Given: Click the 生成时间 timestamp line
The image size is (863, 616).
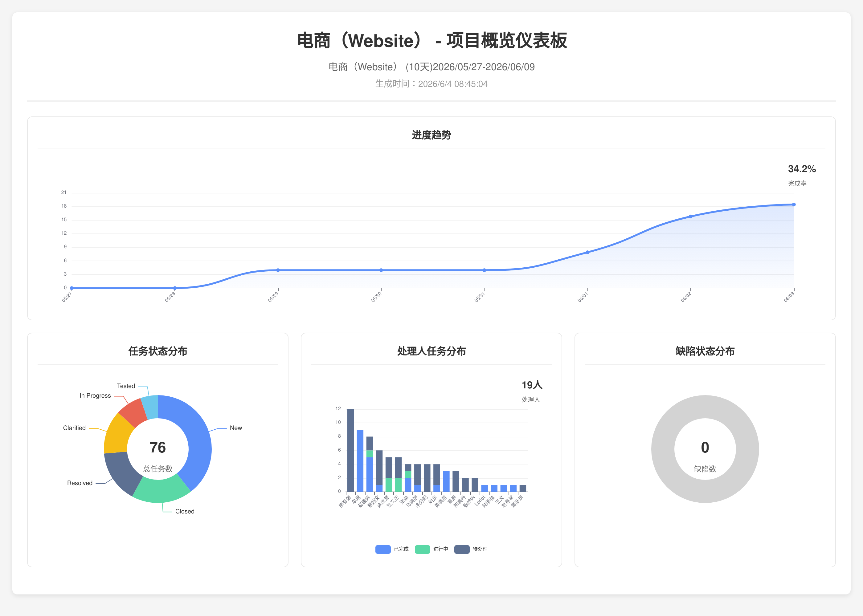Looking at the screenshot, I should (431, 84).
